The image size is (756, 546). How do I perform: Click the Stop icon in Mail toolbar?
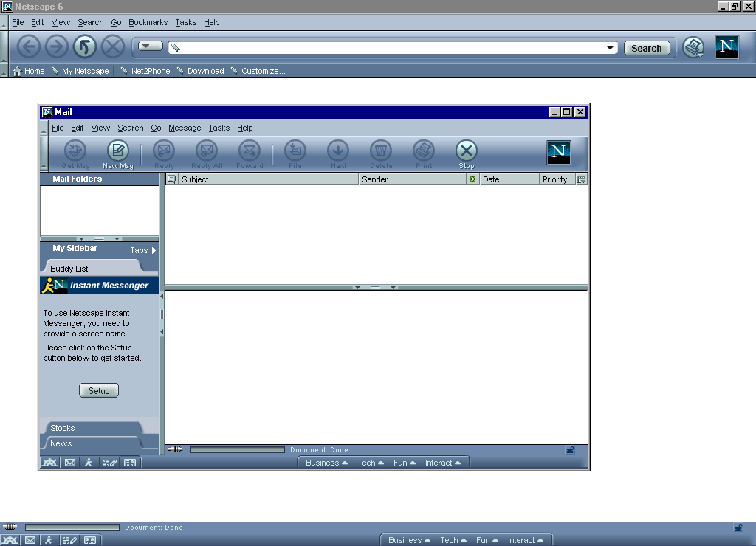point(467,155)
